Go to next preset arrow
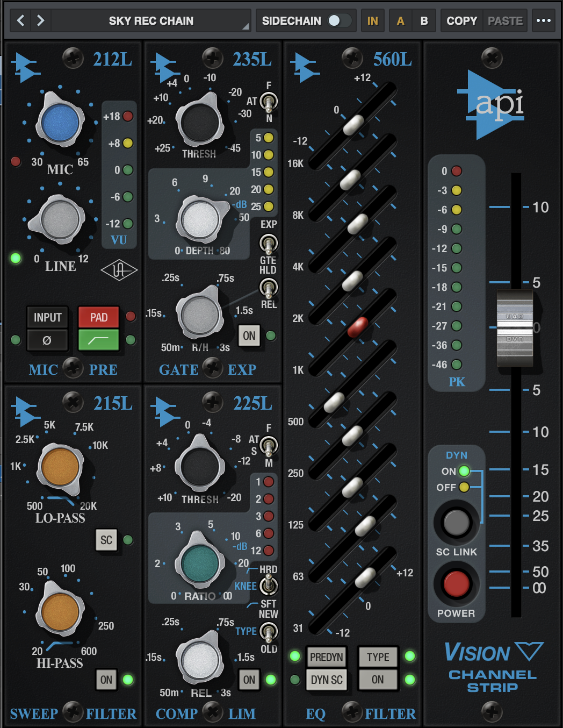Screen dimensions: 563x728 point(41,21)
